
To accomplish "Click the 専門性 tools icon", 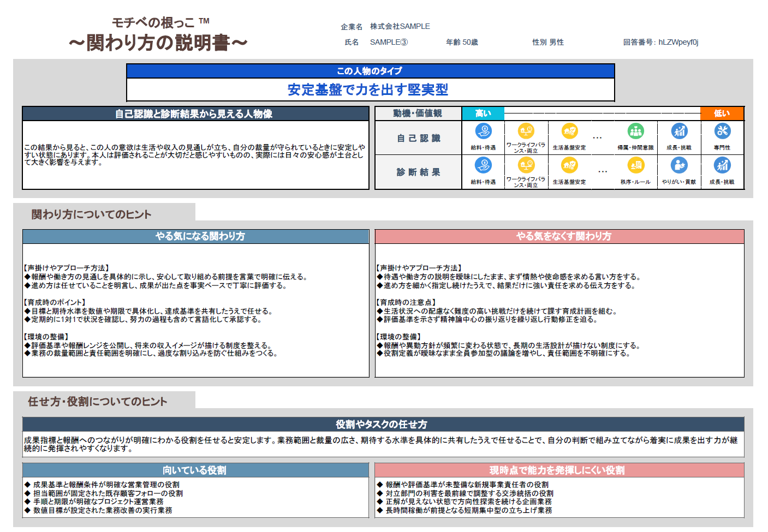I will [723, 131].
